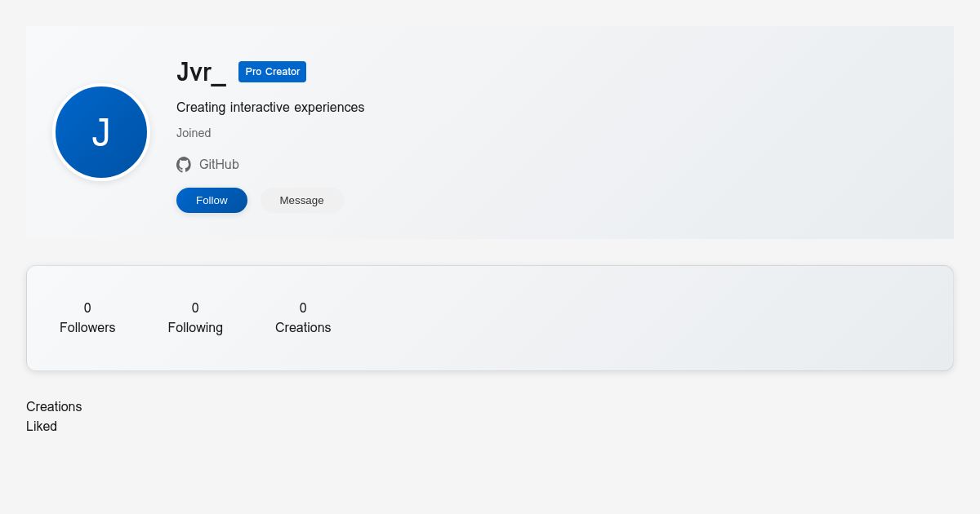Click the round J avatar
Image resolution: width=980 pixels, height=514 pixels.
tap(101, 132)
